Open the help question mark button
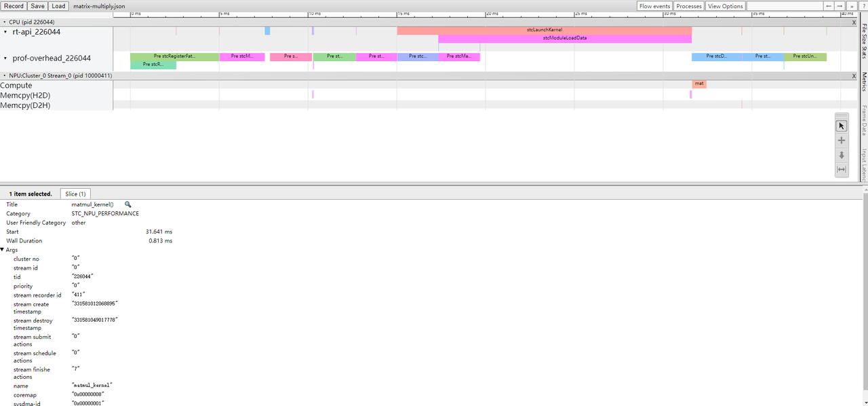The width and height of the screenshot is (868, 406). (862, 6)
